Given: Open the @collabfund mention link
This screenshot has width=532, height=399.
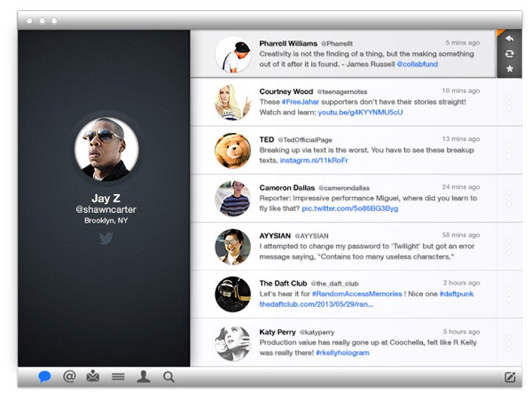Looking at the screenshot, I should 417,64.
